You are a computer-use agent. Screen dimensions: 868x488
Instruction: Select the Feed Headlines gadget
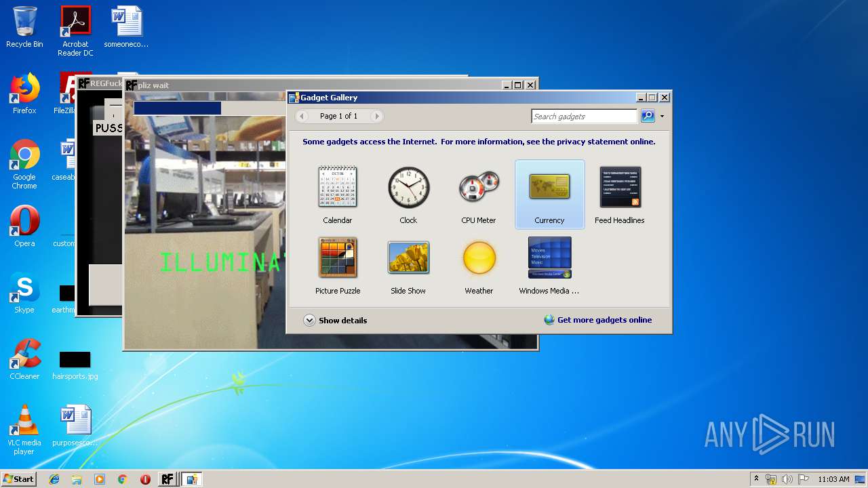(x=620, y=195)
